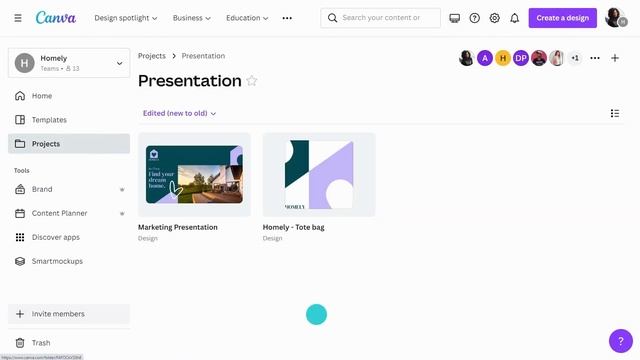Open the purple help bubble
Screen dimensions: 640x360
pyautogui.click(x=620, y=341)
